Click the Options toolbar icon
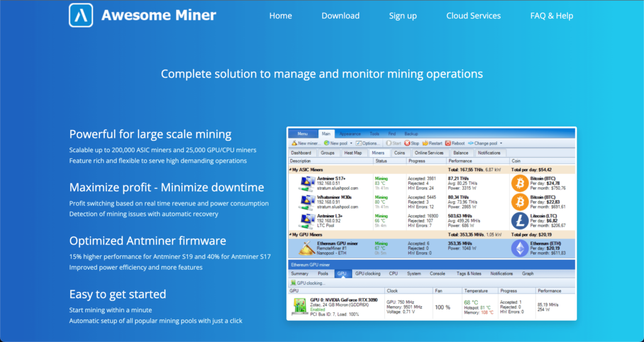Viewport: 644px width, 342px height. pyautogui.click(x=358, y=143)
